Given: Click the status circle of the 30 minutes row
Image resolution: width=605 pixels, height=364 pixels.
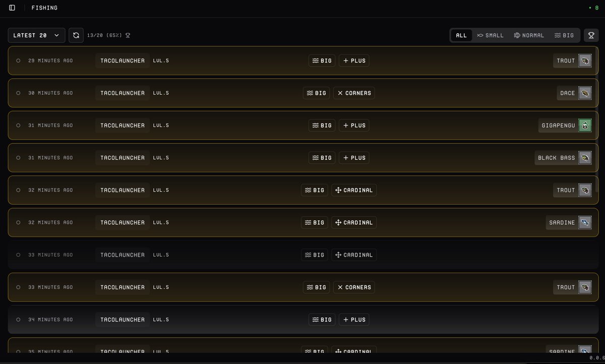Looking at the screenshot, I should (x=19, y=93).
